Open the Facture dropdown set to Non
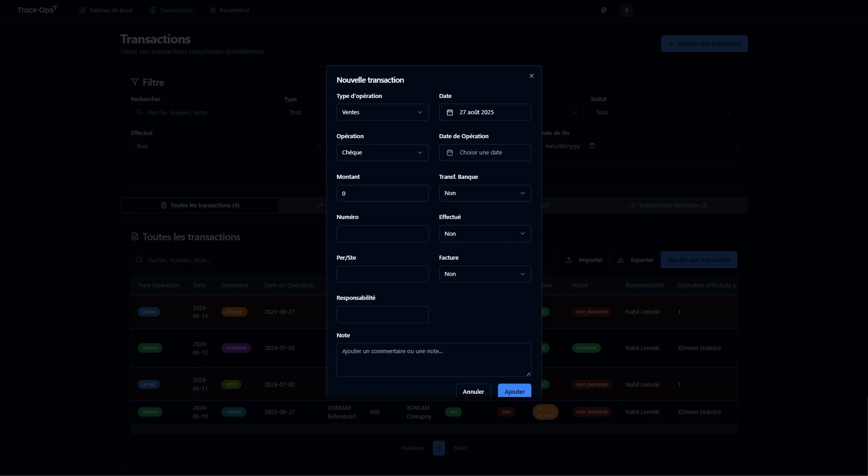 coord(485,274)
